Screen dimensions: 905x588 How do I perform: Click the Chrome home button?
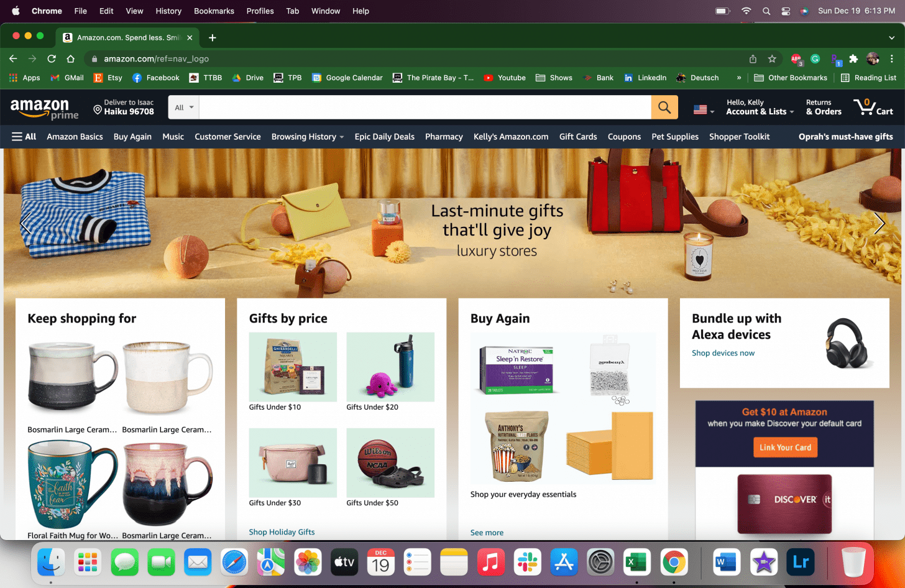pos(71,58)
